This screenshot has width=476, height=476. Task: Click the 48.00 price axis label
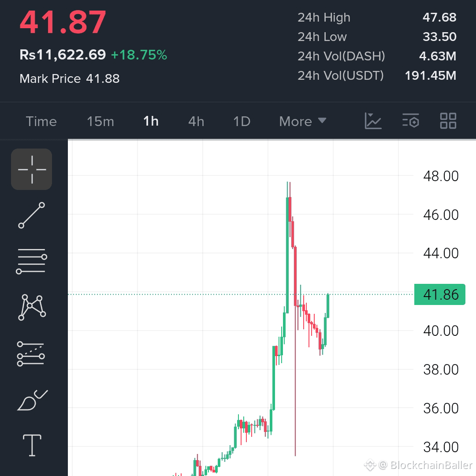pyautogui.click(x=441, y=176)
